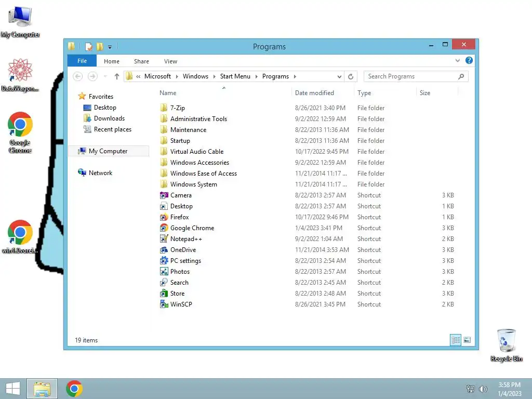
Task: Click the File Explorer taskbar button
Action: pos(42,389)
